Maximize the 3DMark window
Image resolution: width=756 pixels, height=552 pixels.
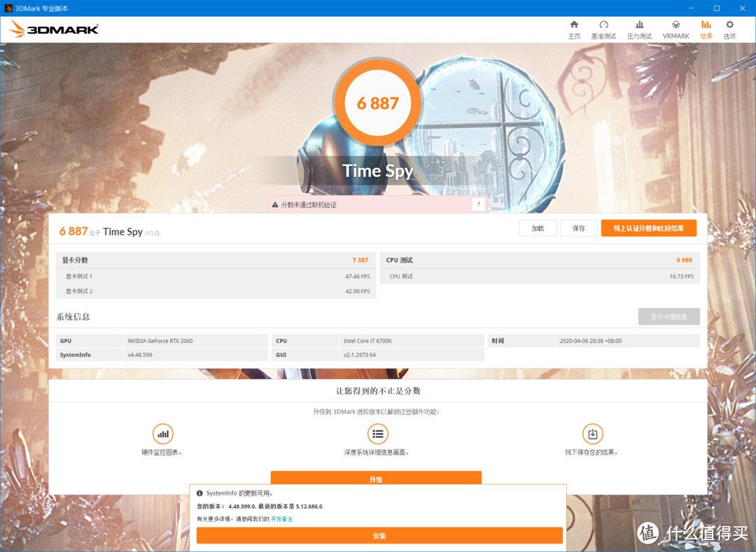pyautogui.click(x=717, y=8)
